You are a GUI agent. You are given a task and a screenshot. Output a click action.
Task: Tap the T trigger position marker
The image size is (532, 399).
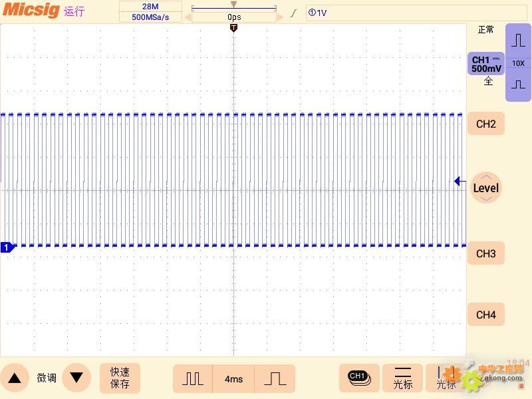pyautogui.click(x=233, y=28)
